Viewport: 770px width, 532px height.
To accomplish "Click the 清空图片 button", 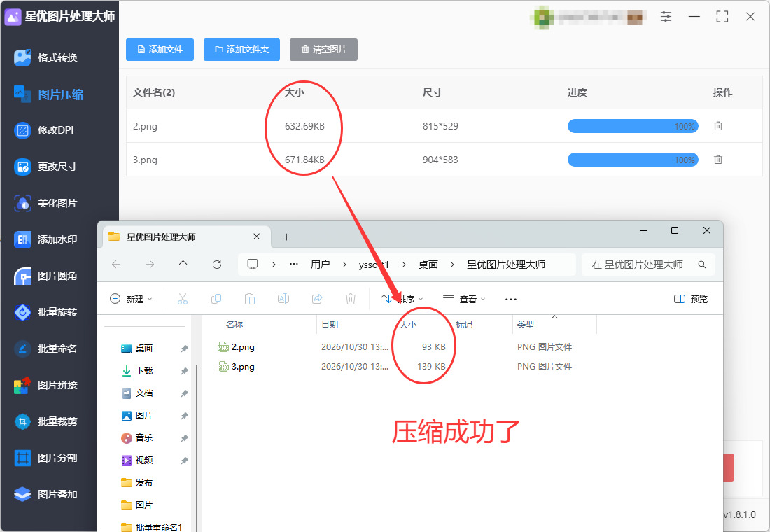I will [323, 50].
